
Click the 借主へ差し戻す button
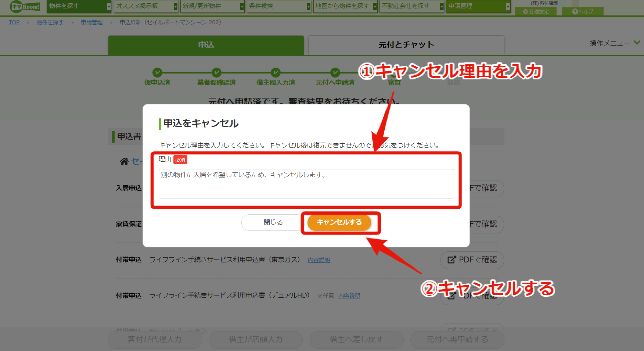[x=356, y=340]
